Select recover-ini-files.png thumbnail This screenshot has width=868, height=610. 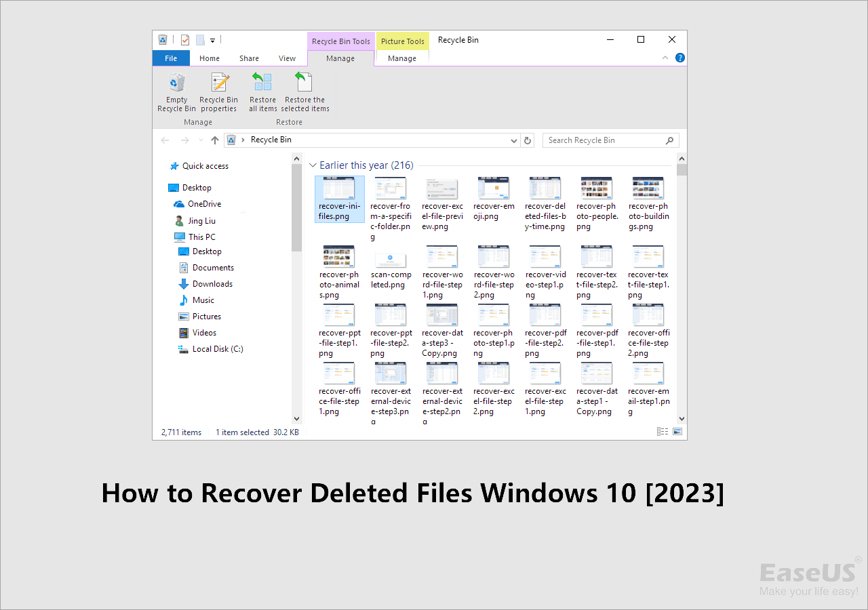[x=340, y=199]
